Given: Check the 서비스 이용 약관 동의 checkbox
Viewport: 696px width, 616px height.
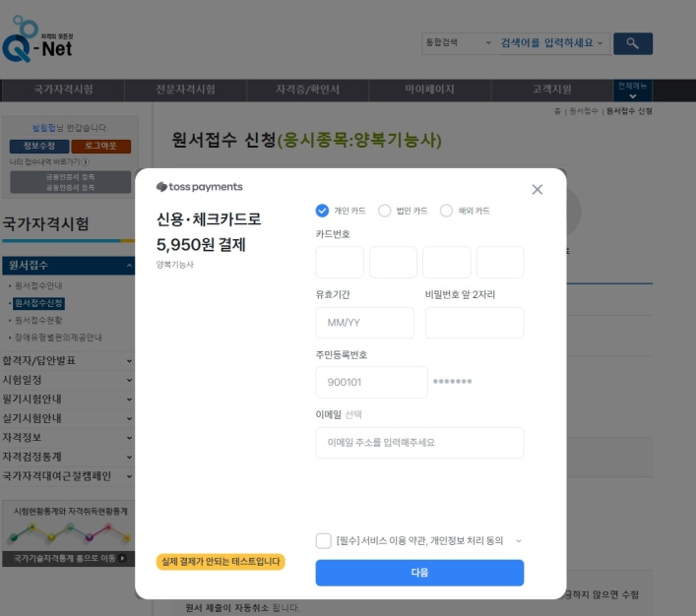Looking at the screenshot, I should (323, 540).
